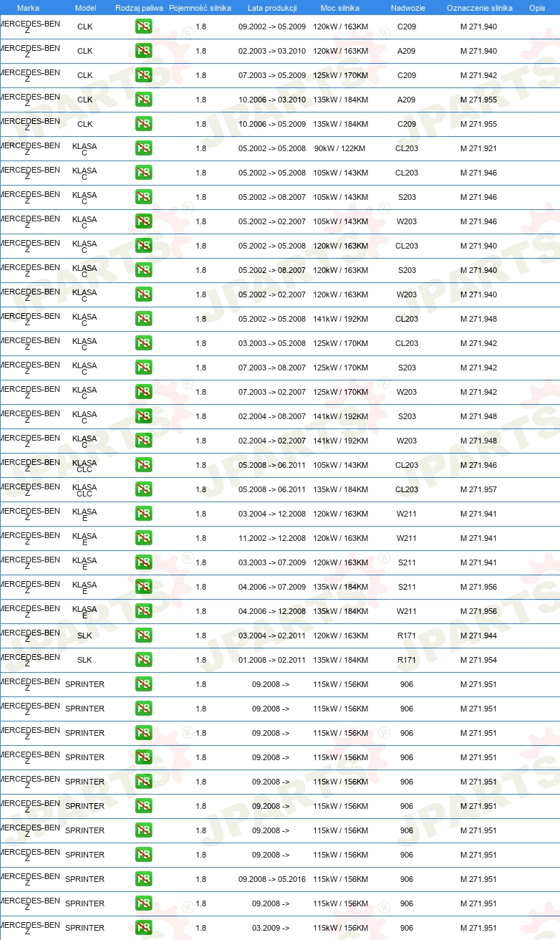Click production years 09.2002 -> 05.2009
Viewport: 560px width, 940px height.
272,27
